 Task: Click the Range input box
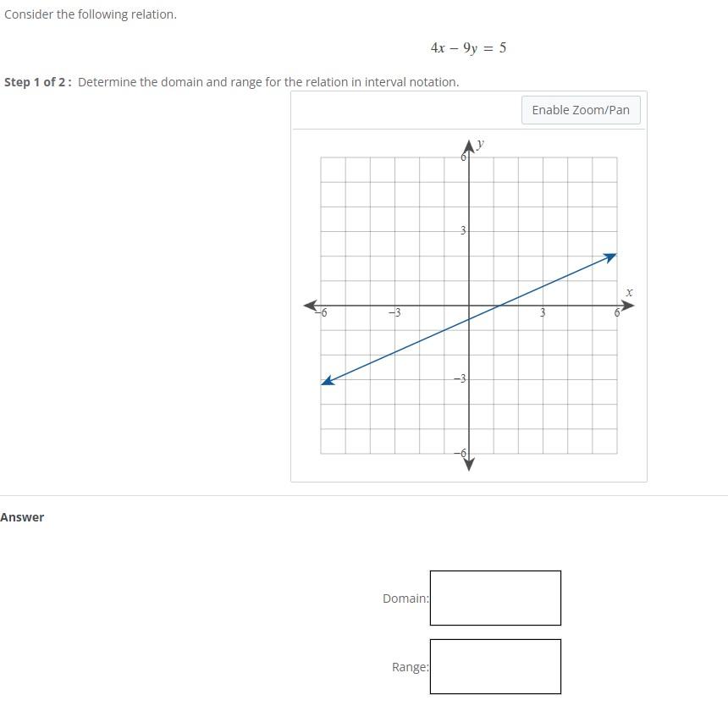click(x=495, y=666)
